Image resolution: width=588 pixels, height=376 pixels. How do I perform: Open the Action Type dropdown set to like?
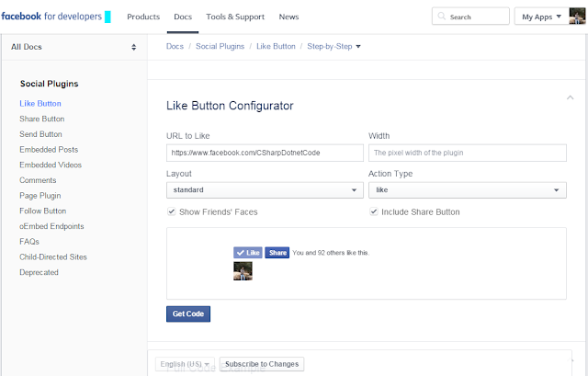pos(468,190)
